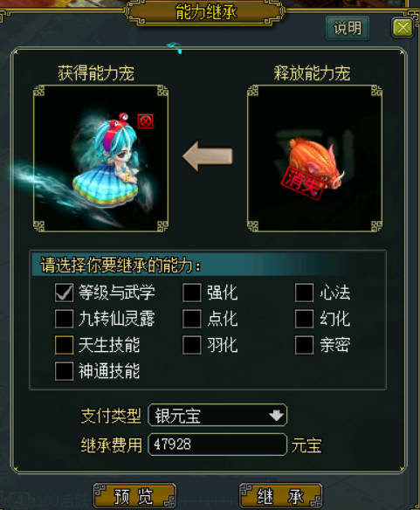Remove pet with the red X icon
This screenshot has width=420, height=510.
coord(146,121)
